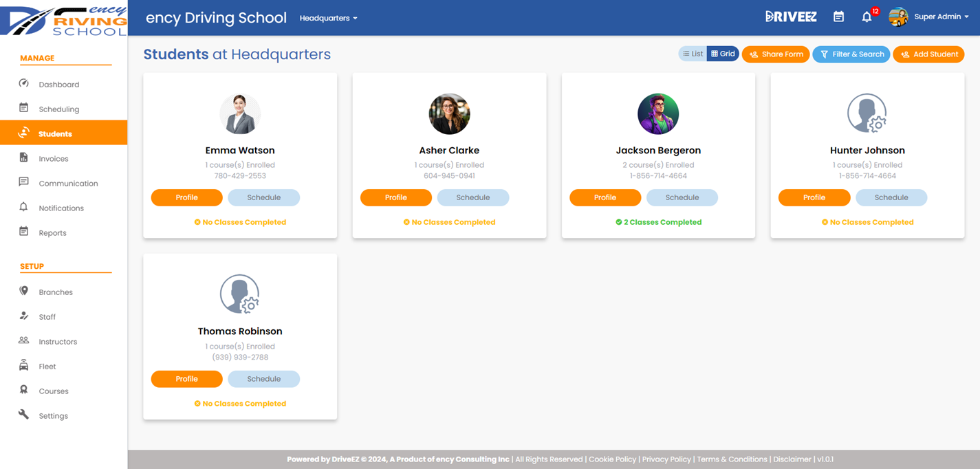Click Asher Clarke's profile photo

(x=449, y=113)
